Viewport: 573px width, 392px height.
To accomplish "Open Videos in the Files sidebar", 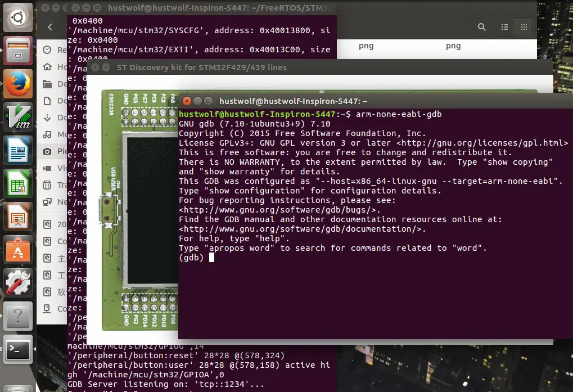I will (53, 168).
